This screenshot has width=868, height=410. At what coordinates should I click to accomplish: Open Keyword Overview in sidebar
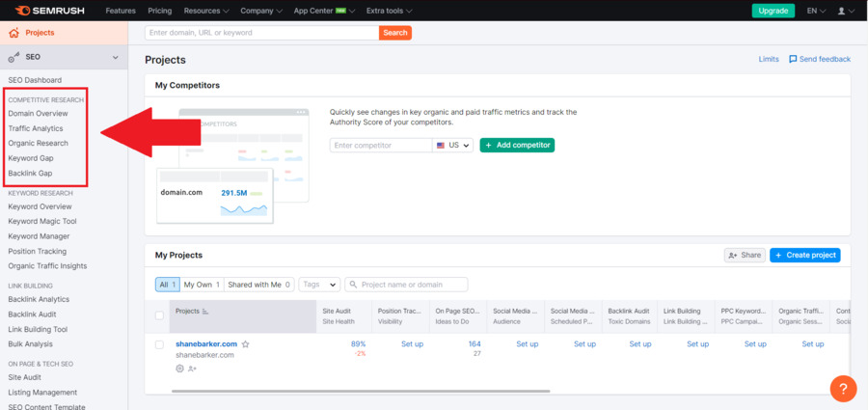[x=40, y=206]
